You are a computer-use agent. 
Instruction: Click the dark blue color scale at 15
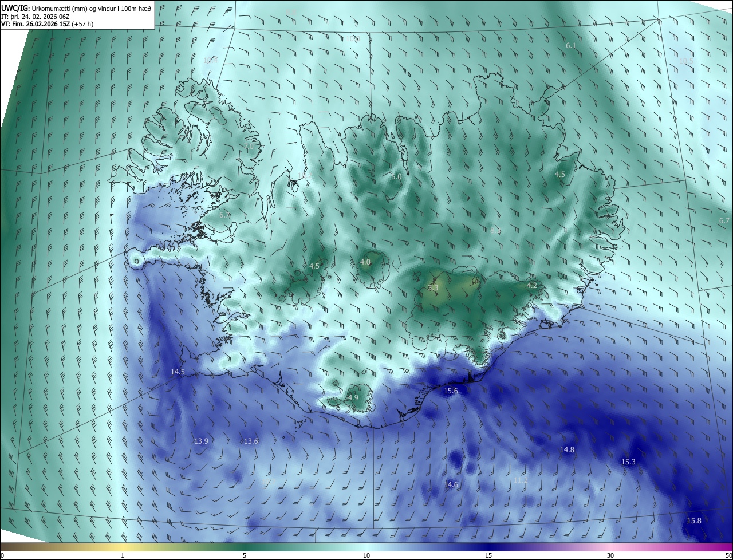pyautogui.click(x=488, y=547)
